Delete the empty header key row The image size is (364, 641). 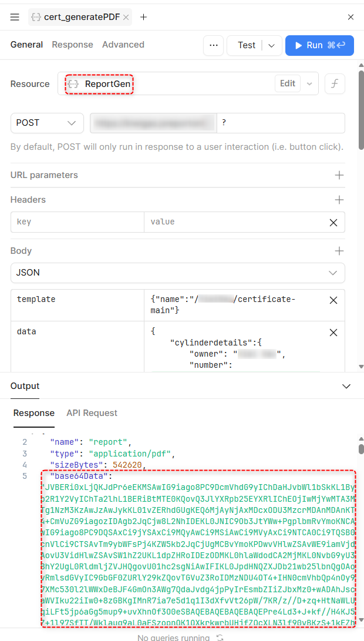click(333, 222)
